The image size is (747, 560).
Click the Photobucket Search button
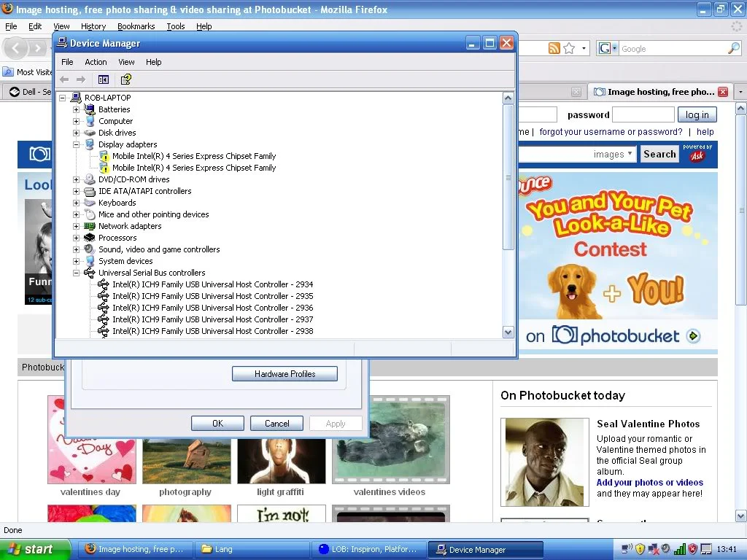[x=659, y=154]
